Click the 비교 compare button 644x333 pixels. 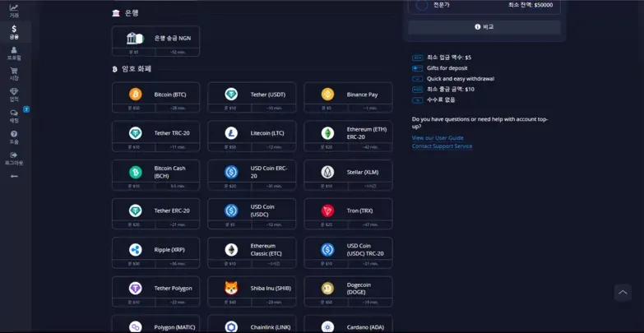click(484, 27)
